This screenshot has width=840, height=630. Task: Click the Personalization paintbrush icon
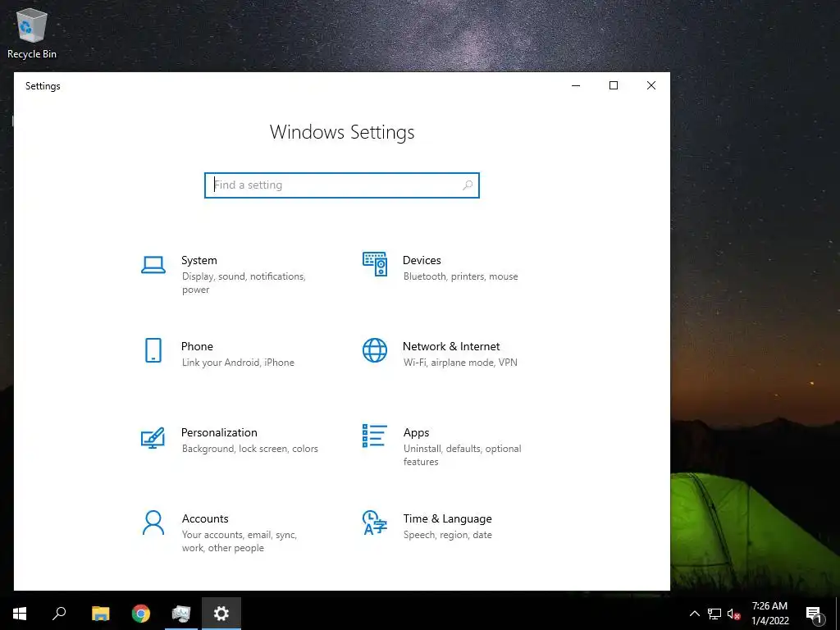153,437
